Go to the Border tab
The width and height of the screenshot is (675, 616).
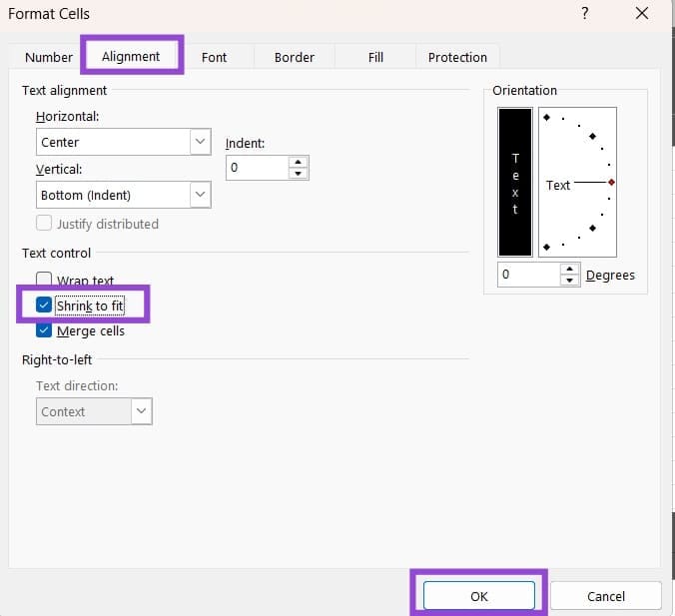pyautogui.click(x=294, y=57)
